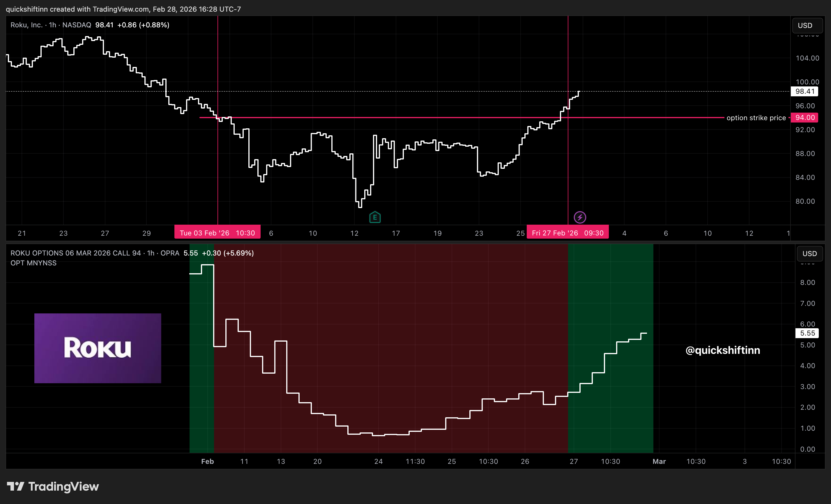Image resolution: width=831 pixels, height=504 pixels.
Task: Click the 'Mar' label on lower time axis
Action: 659,461
